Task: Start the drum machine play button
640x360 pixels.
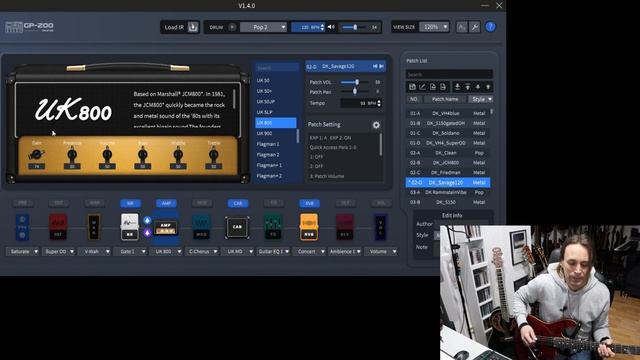Action: (232, 27)
